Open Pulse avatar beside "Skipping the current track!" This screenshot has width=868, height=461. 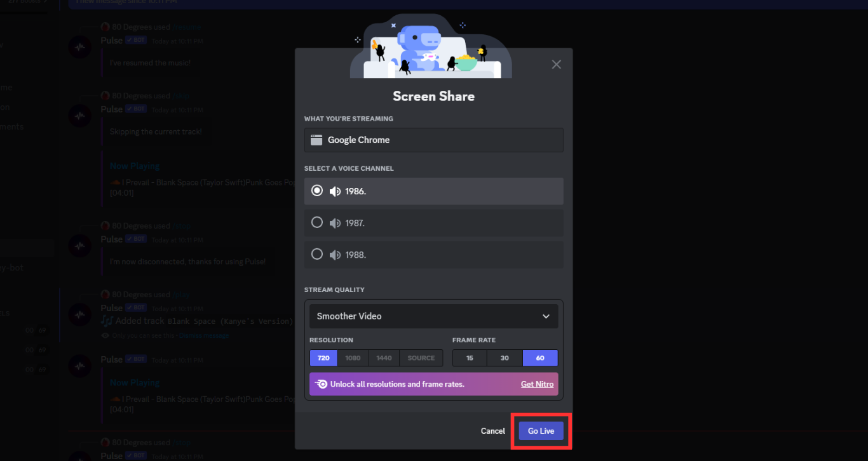(x=79, y=116)
